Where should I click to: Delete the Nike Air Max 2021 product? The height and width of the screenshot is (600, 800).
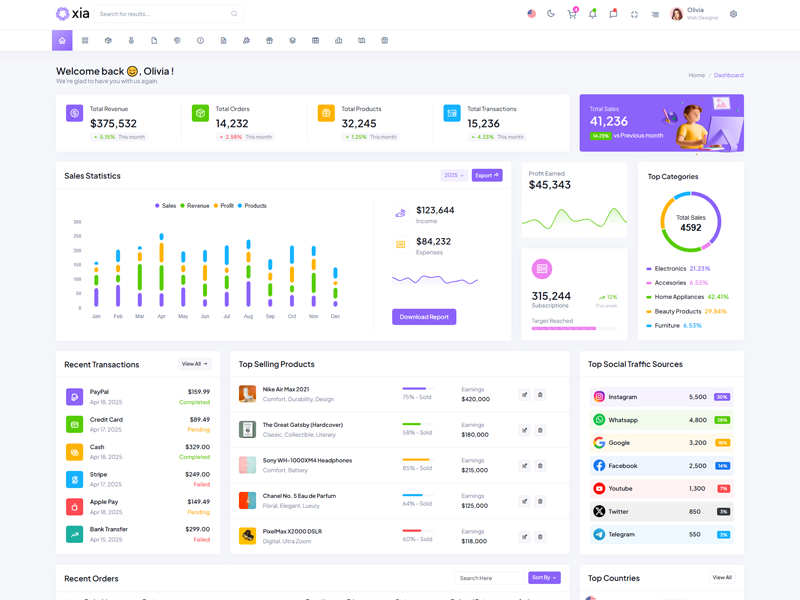(x=540, y=395)
